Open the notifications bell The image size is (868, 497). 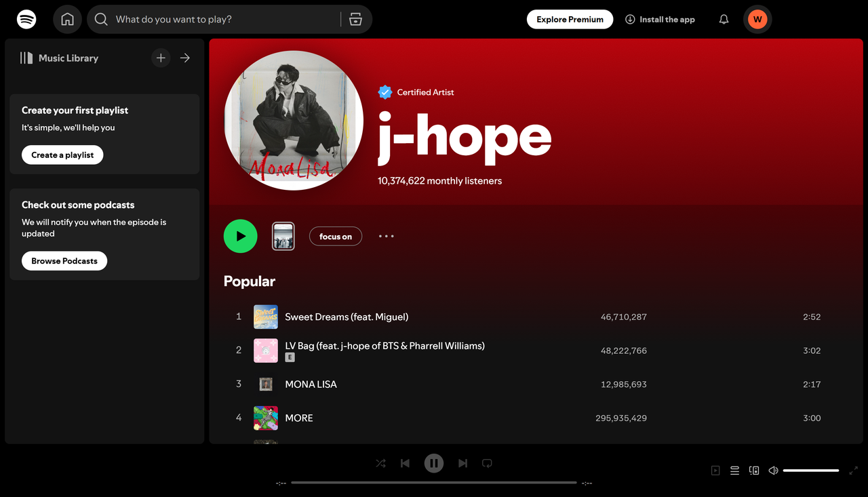coord(723,19)
